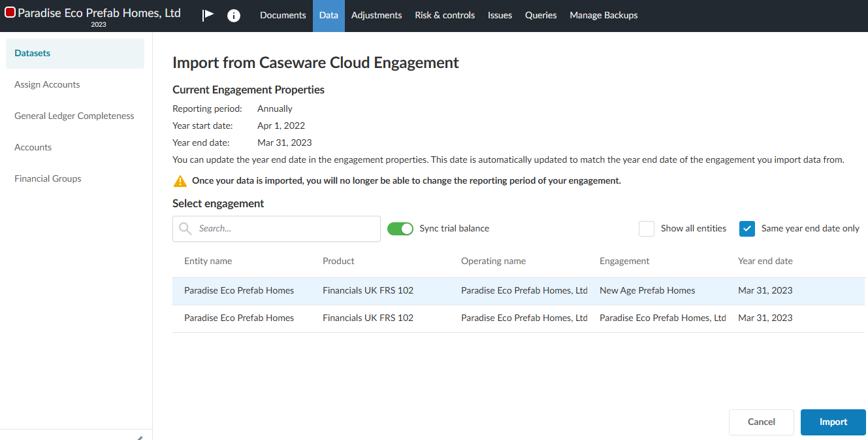Click the Paradise Eco Prefab Homes, Ltd title
868x440 pixels.
coord(99,12)
